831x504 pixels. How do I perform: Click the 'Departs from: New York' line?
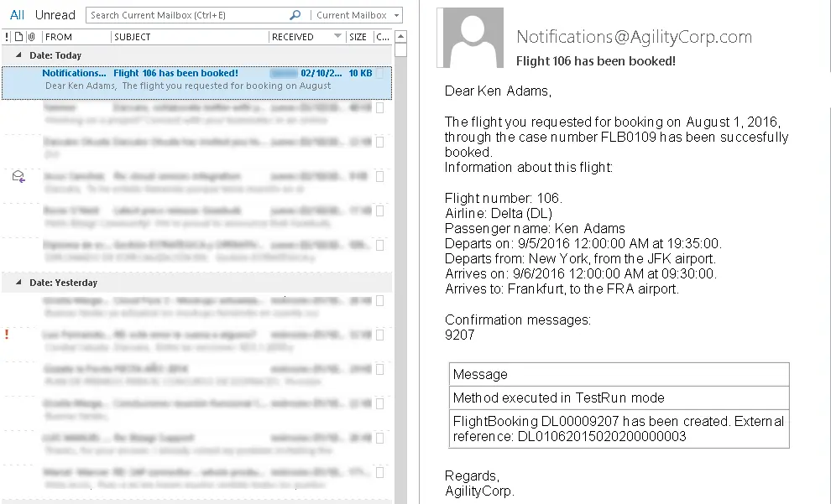580,258
